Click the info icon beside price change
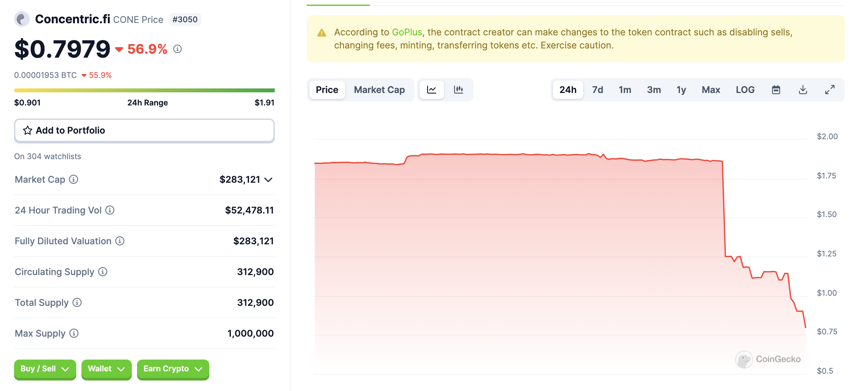Viewport: 868px width, 391px height. point(178,49)
